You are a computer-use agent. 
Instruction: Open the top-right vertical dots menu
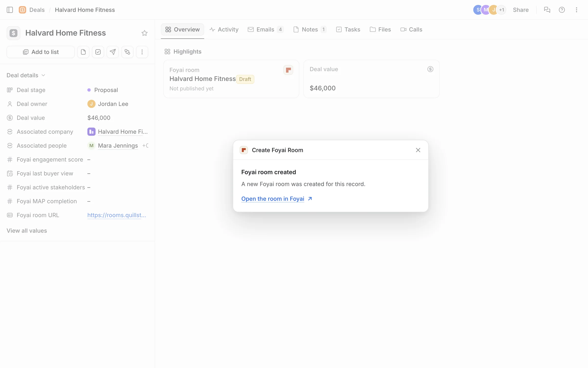point(576,10)
